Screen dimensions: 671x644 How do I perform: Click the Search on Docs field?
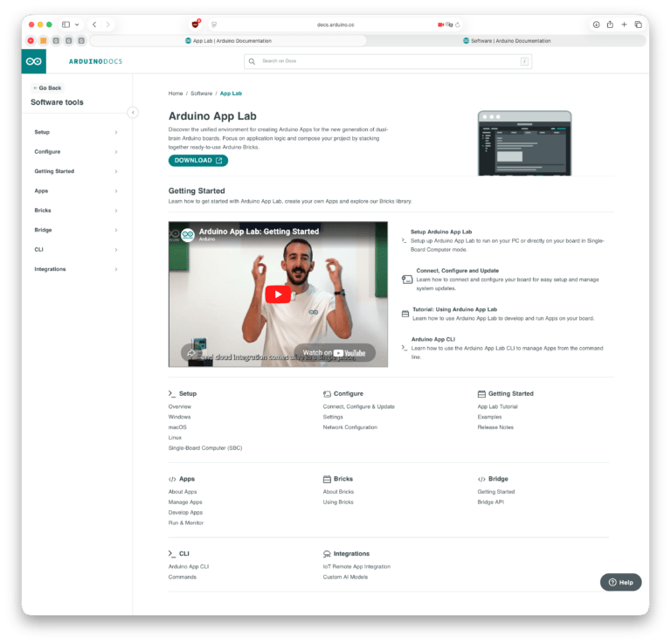coord(388,61)
